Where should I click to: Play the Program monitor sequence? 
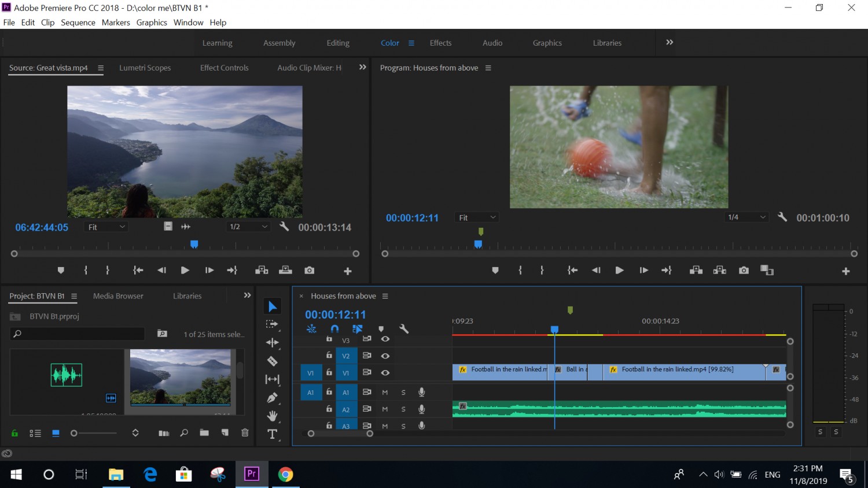(619, 271)
